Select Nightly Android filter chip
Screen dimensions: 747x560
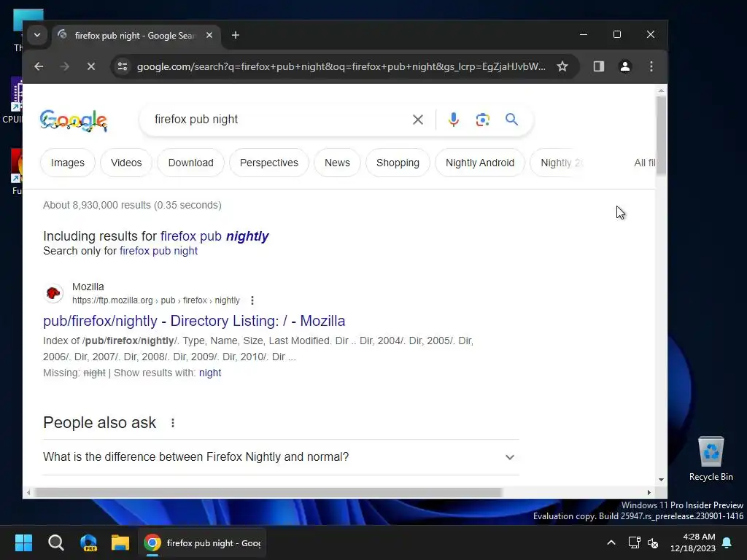pyautogui.click(x=480, y=163)
